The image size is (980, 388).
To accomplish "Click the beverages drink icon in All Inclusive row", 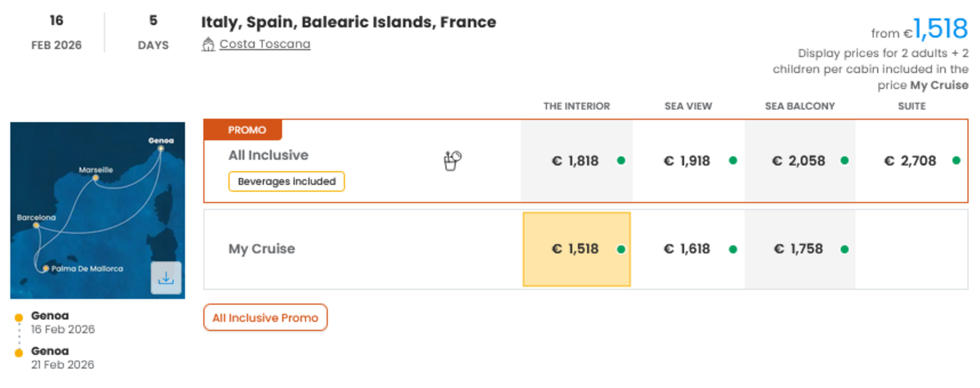I will [x=452, y=161].
